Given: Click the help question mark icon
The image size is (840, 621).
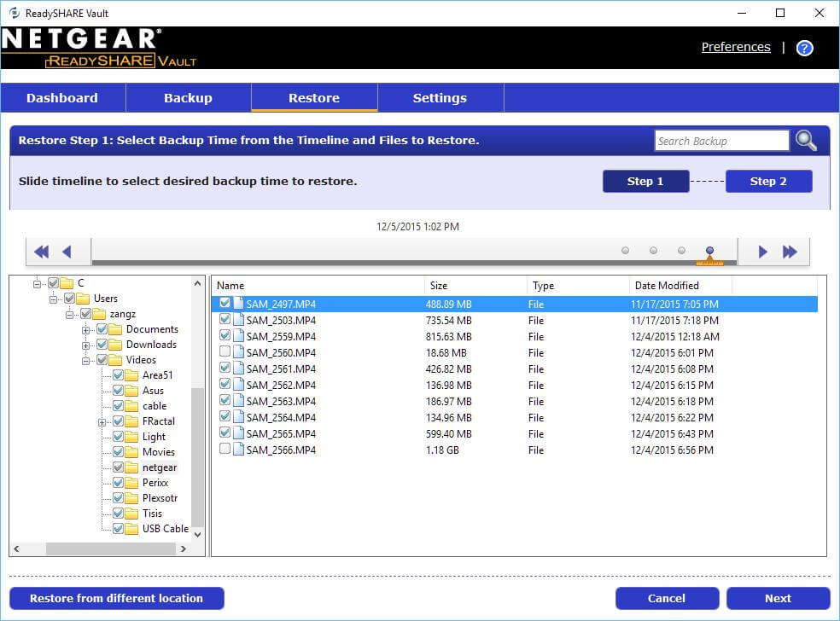Looking at the screenshot, I should tap(804, 48).
